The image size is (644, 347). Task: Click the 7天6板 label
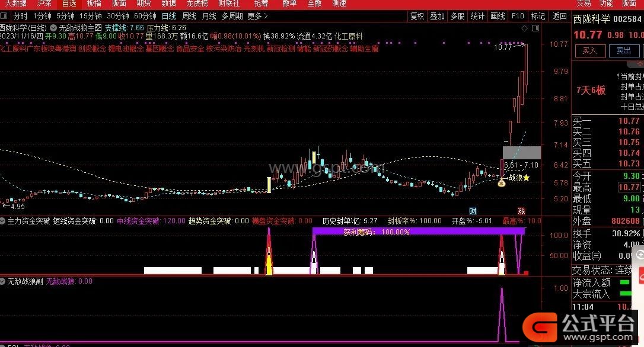coord(591,91)
